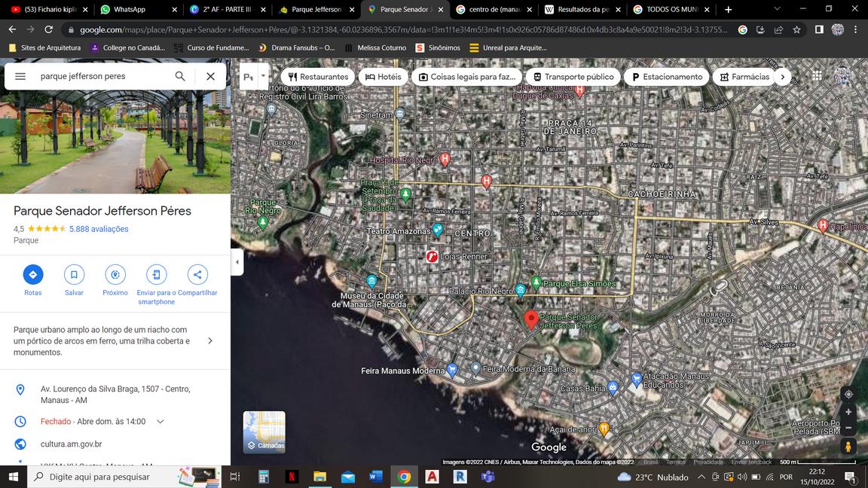Open the cultura.am.gov.br website link
868x488 pixels.
(x=71, y=444)
